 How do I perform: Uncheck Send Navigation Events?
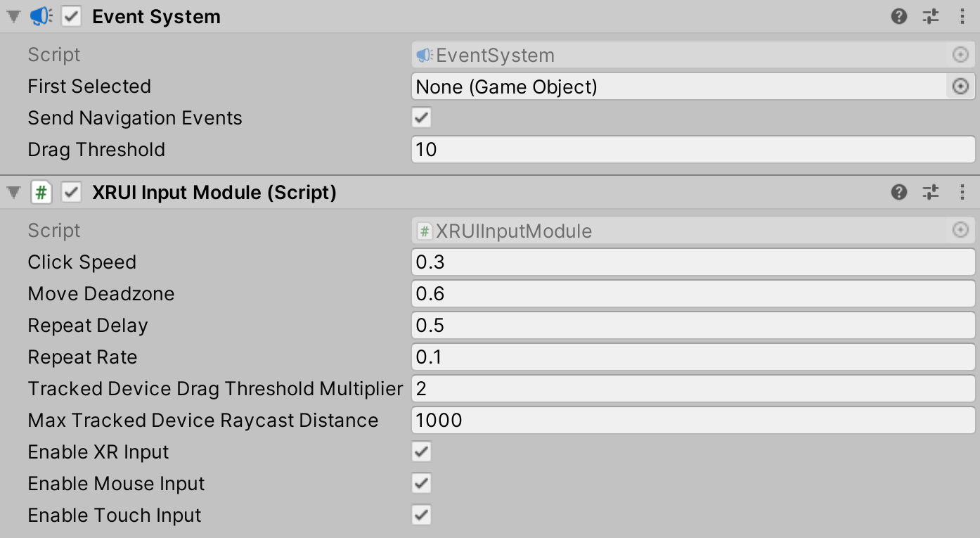tap(420, 117)
